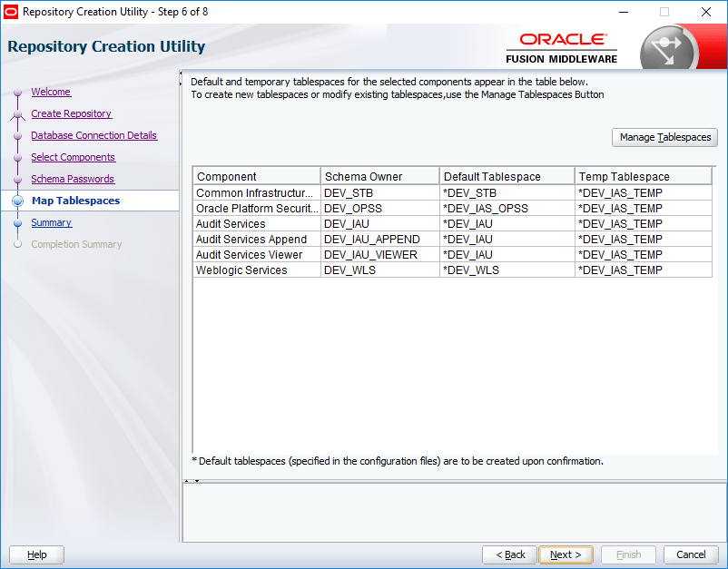Open temp tablespace cell for Weblogic Services row
Viewport: 728px width, 569px height.
pyautogui.click(x=644, y=270)
